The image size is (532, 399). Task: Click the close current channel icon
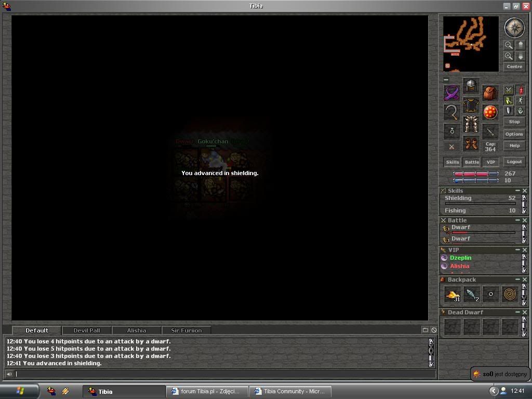(434, 330)
